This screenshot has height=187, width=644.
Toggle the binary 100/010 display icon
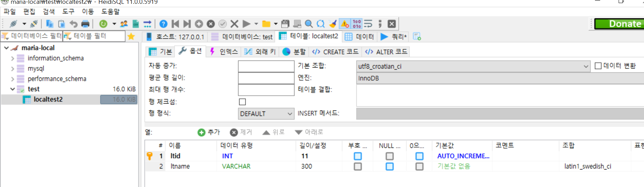[357, 24]
